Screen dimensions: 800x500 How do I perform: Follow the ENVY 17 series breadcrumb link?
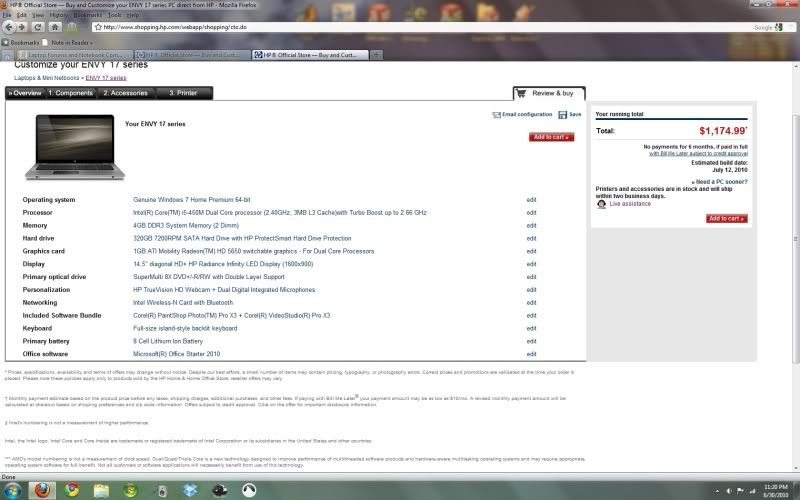(106, 78)
